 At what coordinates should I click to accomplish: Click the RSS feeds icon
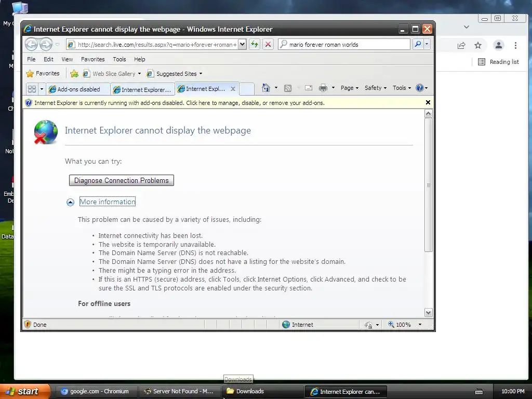[x=288, y=88]
